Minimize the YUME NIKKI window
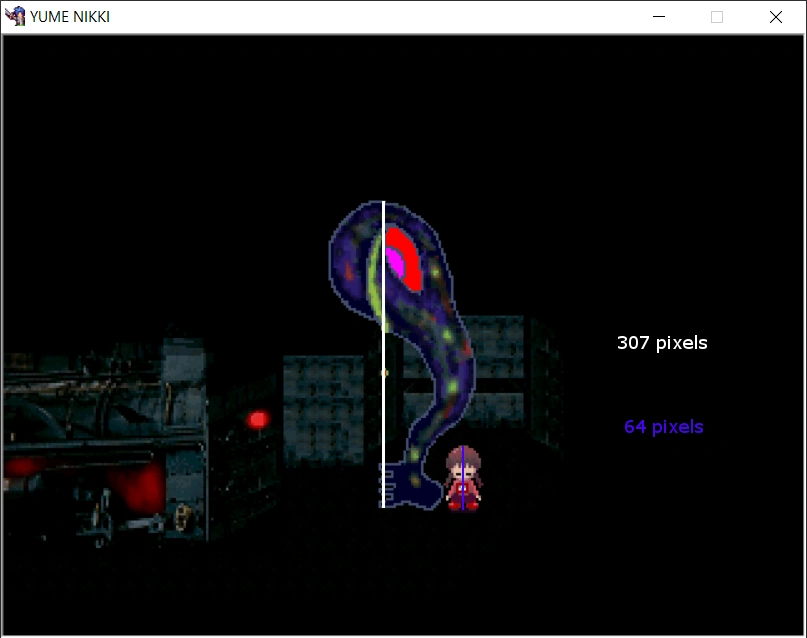This screenshot has height=638, width=807. point(659,17)
